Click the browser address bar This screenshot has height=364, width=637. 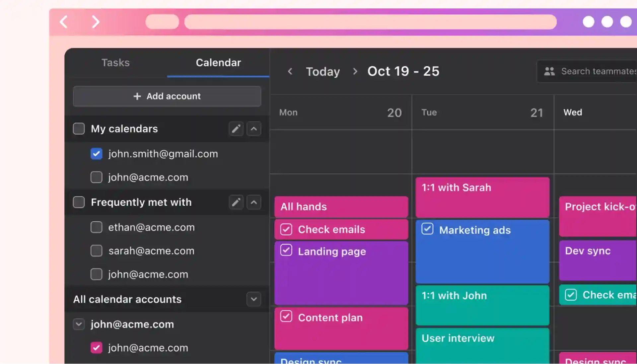370,22
